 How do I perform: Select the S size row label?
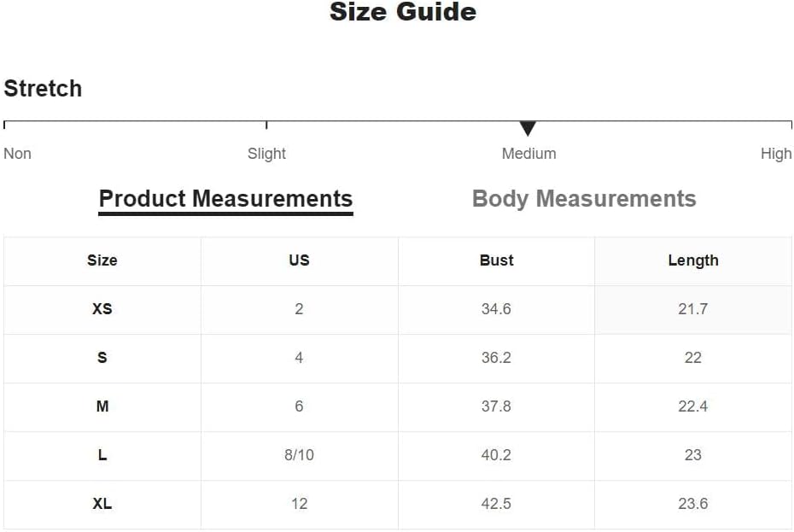point(102,358)
